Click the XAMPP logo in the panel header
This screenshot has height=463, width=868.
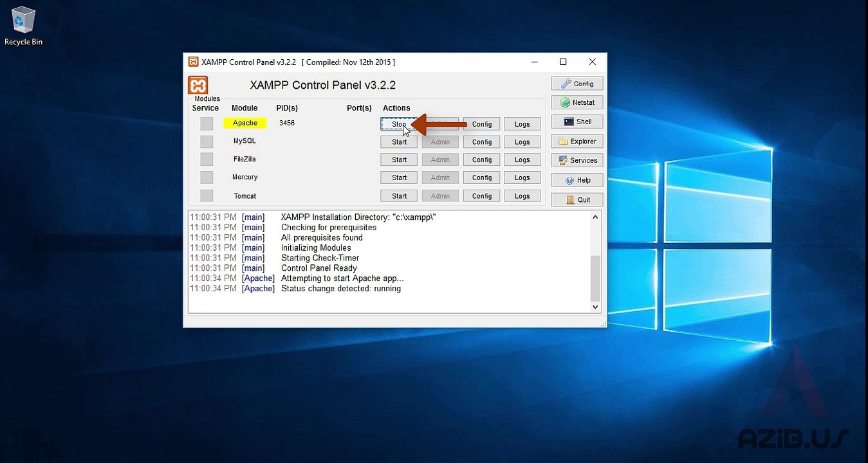point(198,86)
